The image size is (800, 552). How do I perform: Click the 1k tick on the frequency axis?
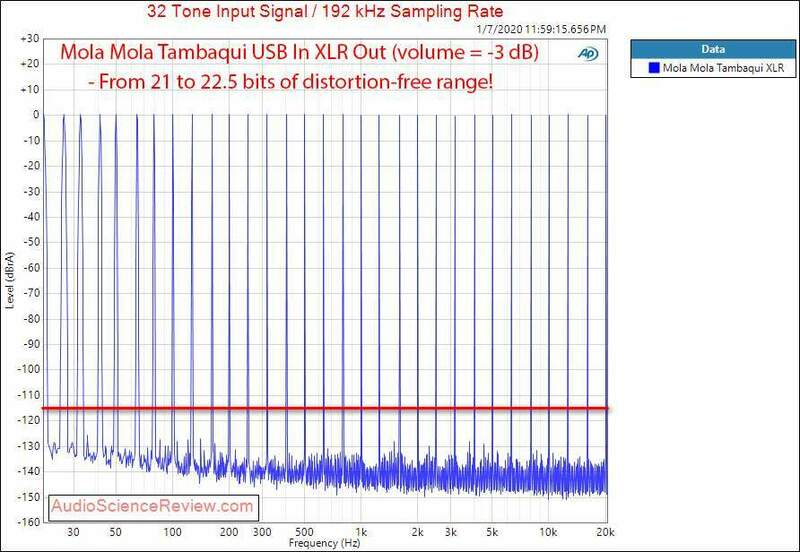[362, 530]
